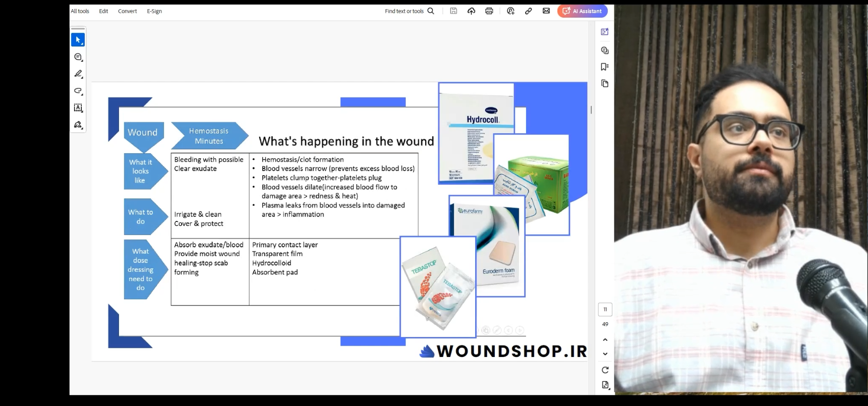Pick the highlighter tool
Image resolution: width=868 pixels, height=406 pixels.
coord(78,74)
